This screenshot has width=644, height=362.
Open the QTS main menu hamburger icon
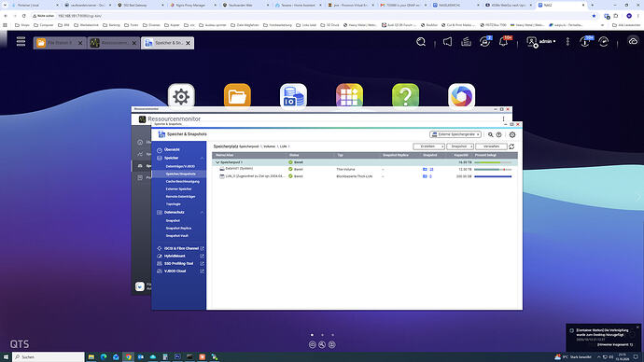click(x=21, y=41)
